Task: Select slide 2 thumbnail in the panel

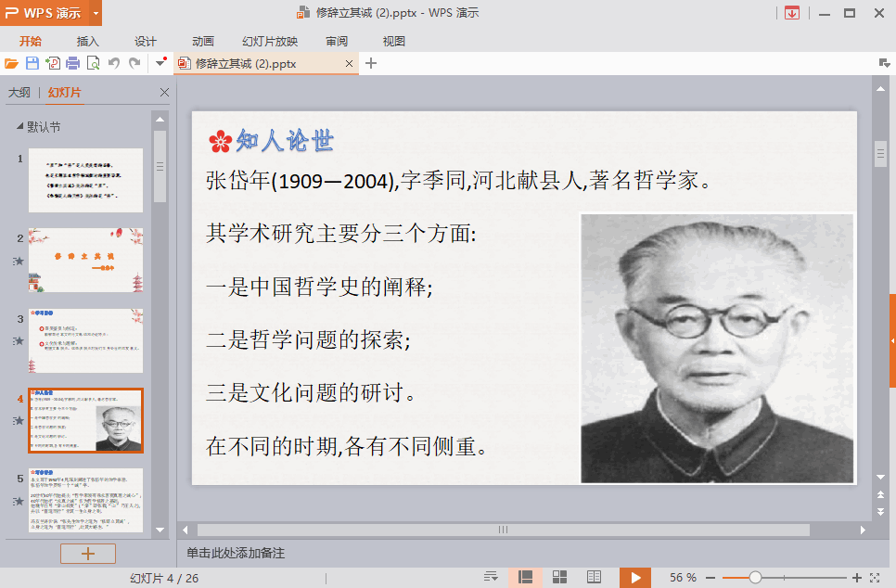Action: [85, 260]
